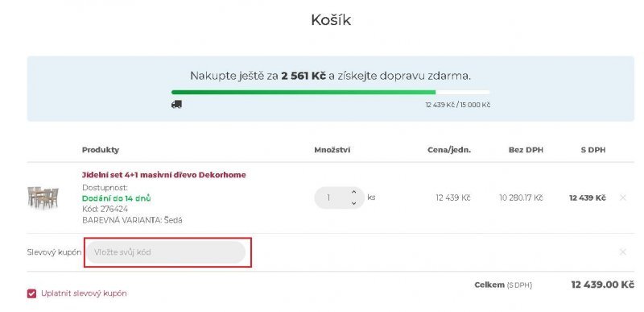Image resolution: width=644 pixels, height=312 pixels.
Task: Click the delivery truck icon
Action: click(176, 105)
